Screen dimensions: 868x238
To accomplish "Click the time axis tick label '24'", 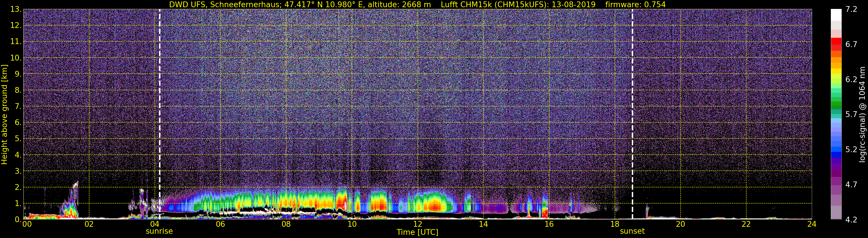I will pos(812,224).
